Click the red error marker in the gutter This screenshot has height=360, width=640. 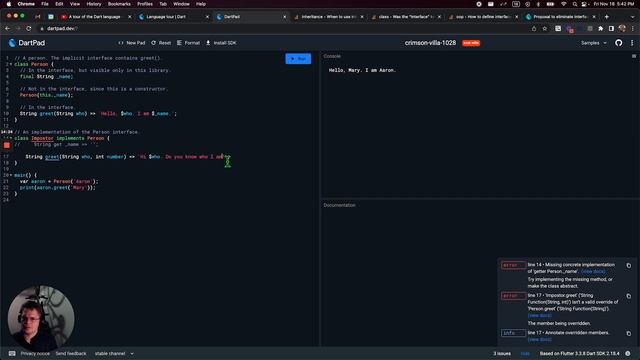[x=7, y=145]
